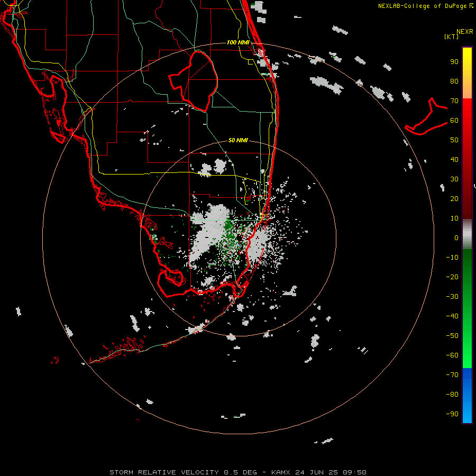Click the positive 90 scale value
Viewport: 476px width, 476px height.
454,62
